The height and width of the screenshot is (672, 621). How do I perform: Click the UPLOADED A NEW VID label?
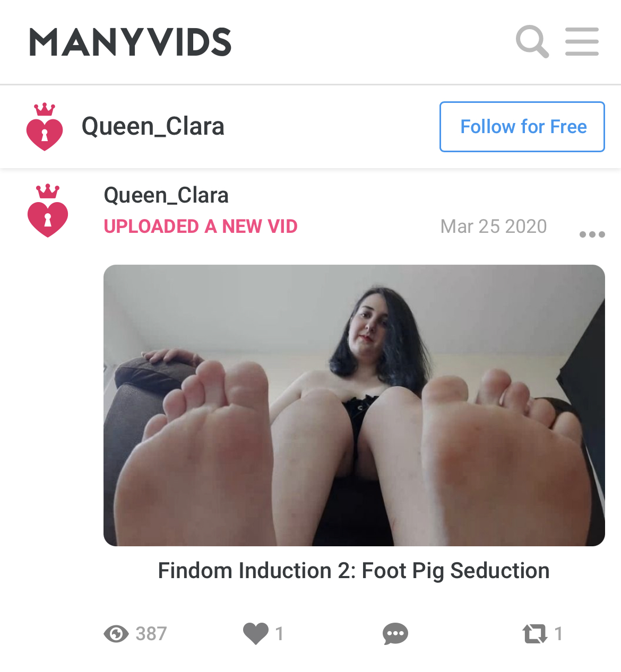[201, 226]
